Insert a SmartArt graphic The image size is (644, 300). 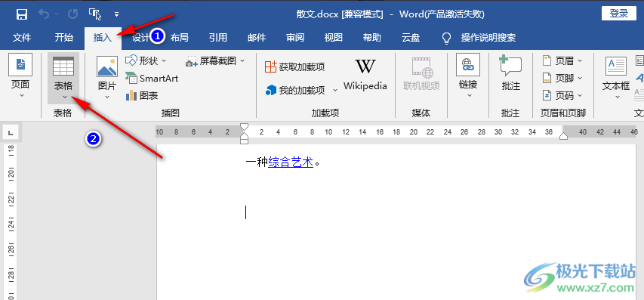click(152, 78)
